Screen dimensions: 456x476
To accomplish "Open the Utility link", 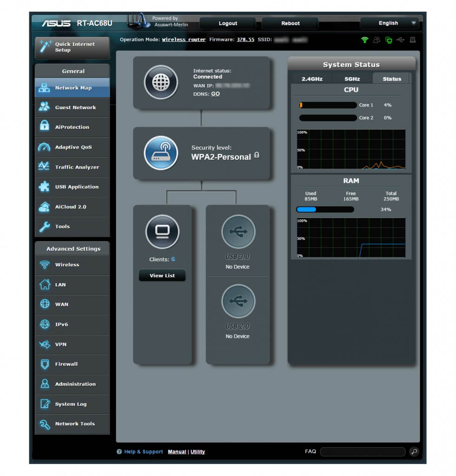I will coord(198,452).
